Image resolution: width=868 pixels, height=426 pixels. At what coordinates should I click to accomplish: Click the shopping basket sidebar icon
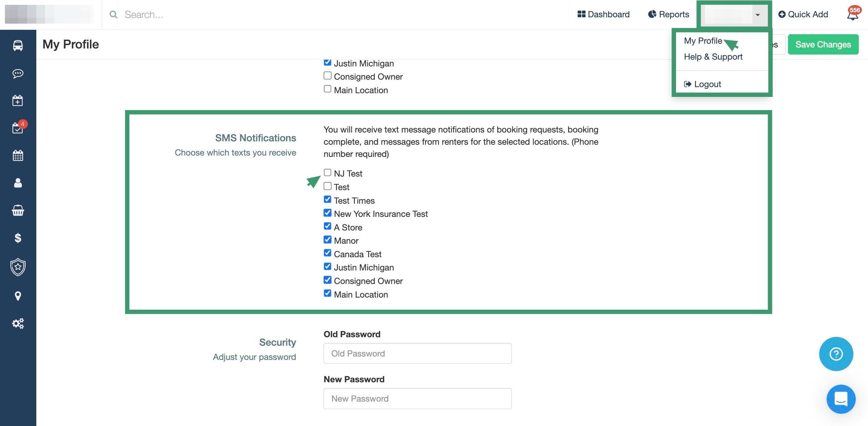(18, 210)
